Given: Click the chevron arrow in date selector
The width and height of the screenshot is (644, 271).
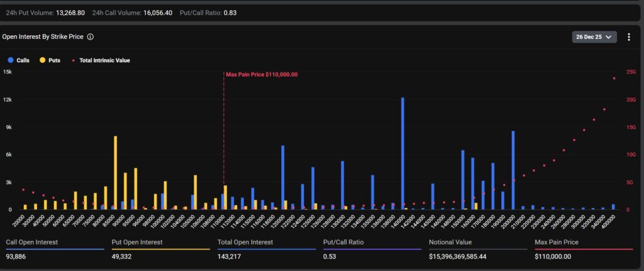Looking at the screenshot, I should pyautogui.click(x=608, y=37).
